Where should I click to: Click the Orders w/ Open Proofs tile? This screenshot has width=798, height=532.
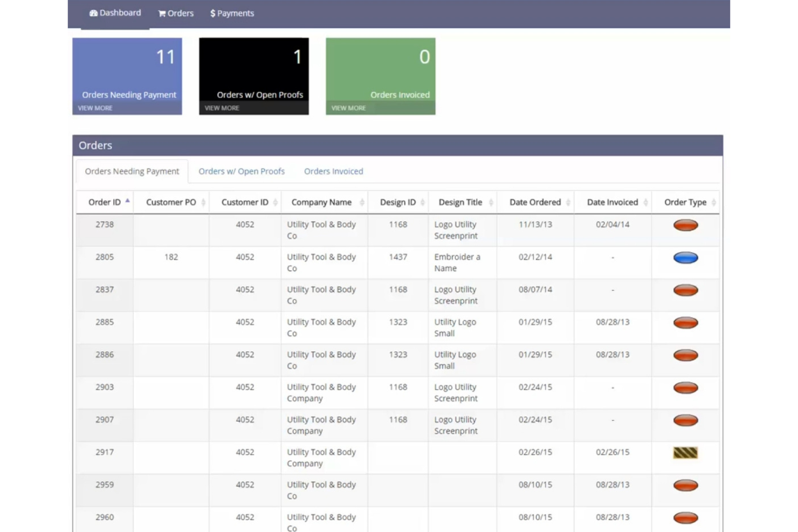point(254,76)
